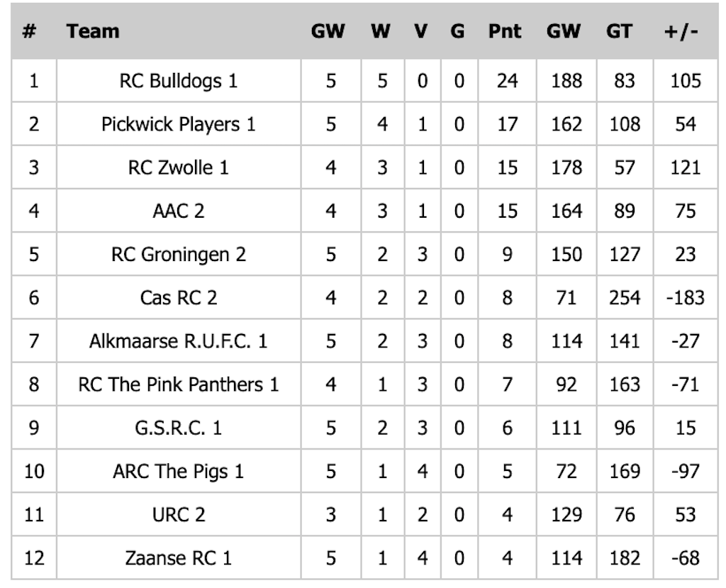Click ARC The Pigs 1 team name
The image size is (726, 588).
(178, 471)
